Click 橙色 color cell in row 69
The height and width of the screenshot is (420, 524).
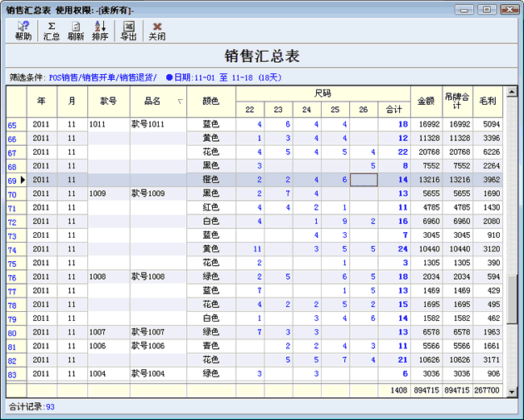[211, 180]
